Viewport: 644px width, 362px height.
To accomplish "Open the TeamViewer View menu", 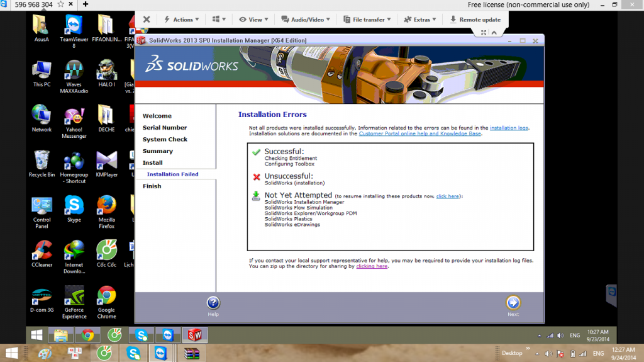I will click(x=254, y=20).
